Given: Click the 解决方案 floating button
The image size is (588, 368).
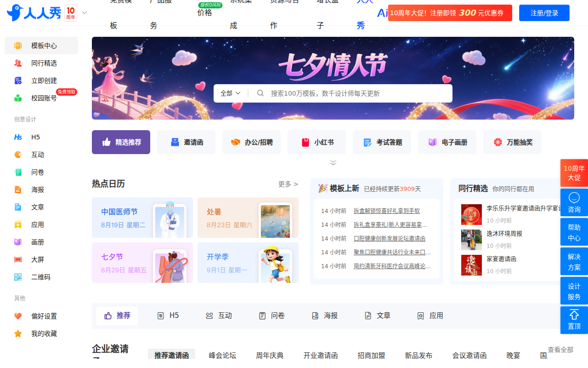Looking at the screenshot, I should 574,262.
